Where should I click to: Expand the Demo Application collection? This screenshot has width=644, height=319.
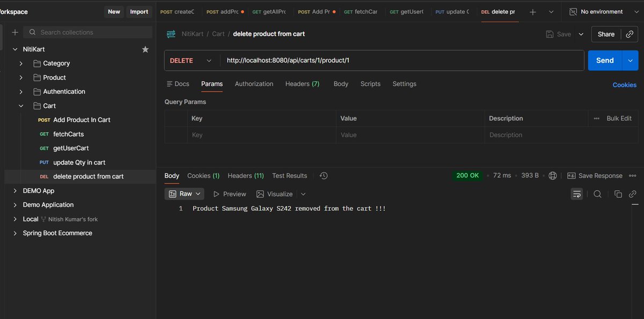(x=14, y=205)
